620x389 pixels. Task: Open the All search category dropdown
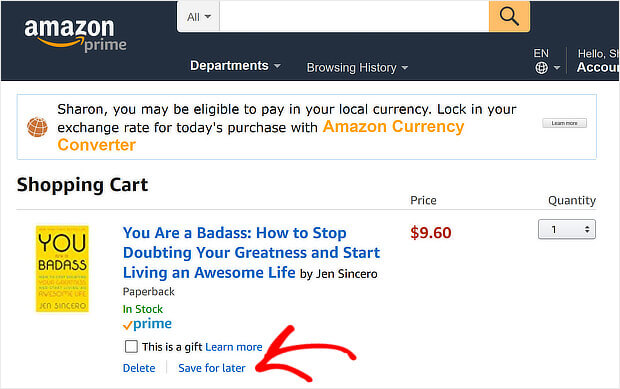pyautogui.click(x=198, y=17)
